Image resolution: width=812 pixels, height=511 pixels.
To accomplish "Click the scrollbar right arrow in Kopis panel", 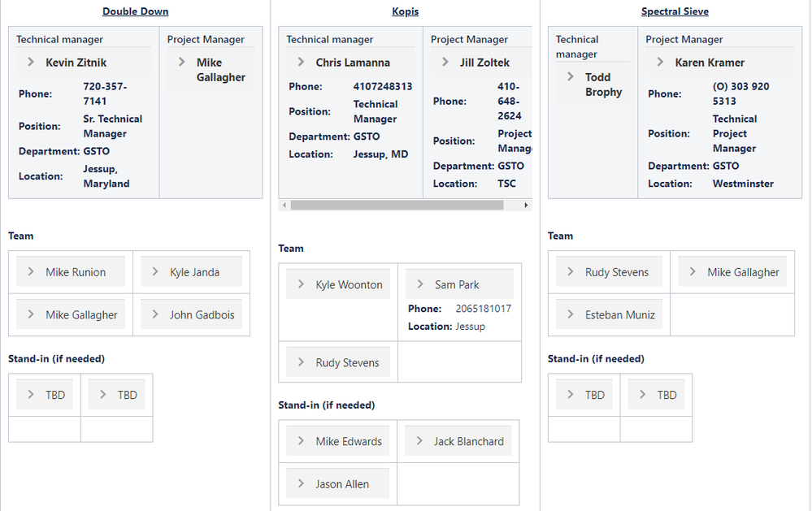I will (x=526, y=205).
